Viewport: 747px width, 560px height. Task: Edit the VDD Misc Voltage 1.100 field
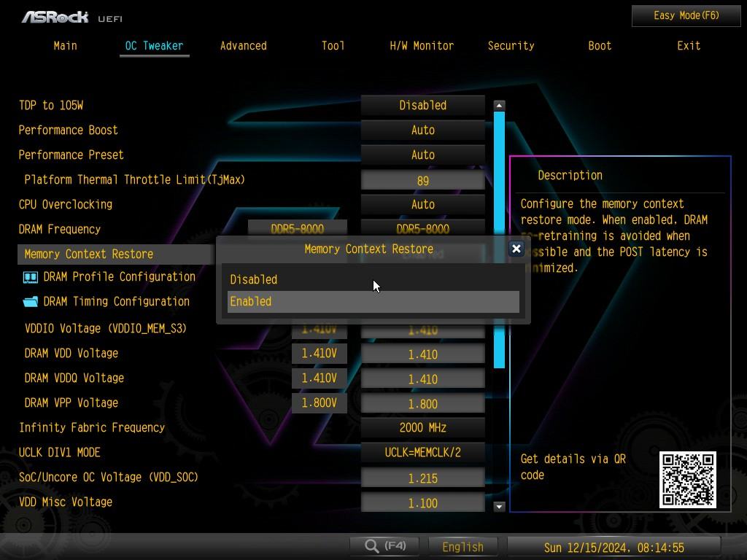422,503
